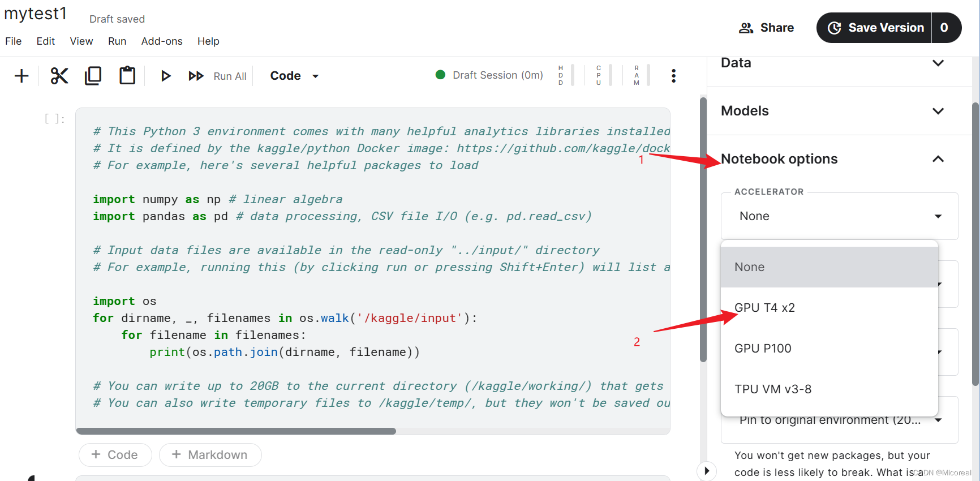Click the RAM usage indicator

tap(642, 75)
